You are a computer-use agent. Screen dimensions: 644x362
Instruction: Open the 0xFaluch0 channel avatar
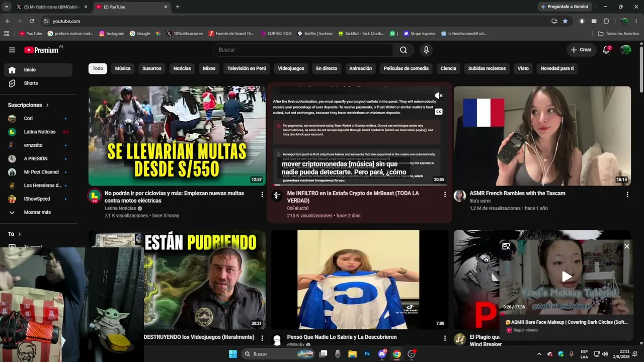tap(277, 196)
